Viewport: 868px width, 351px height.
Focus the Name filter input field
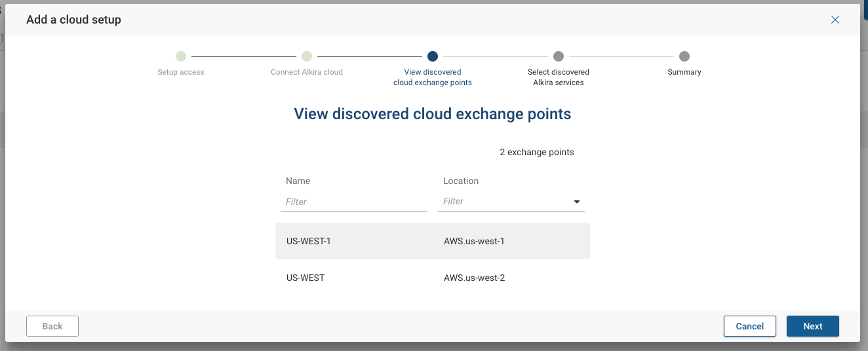(x=354, y=202)
